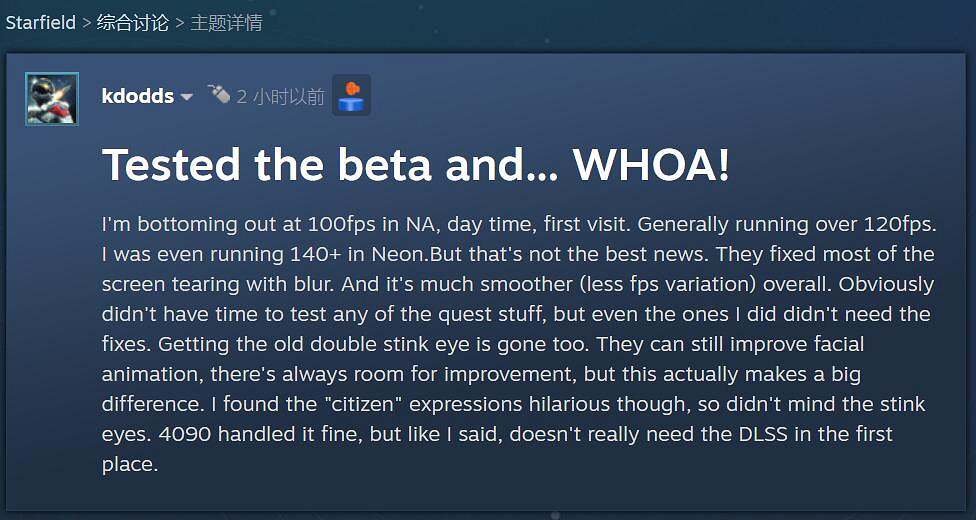The width and height of the screenshot is (976, 520).
Task: Click the 主题详情 breadcrumb item
Action: click(226, 23)
